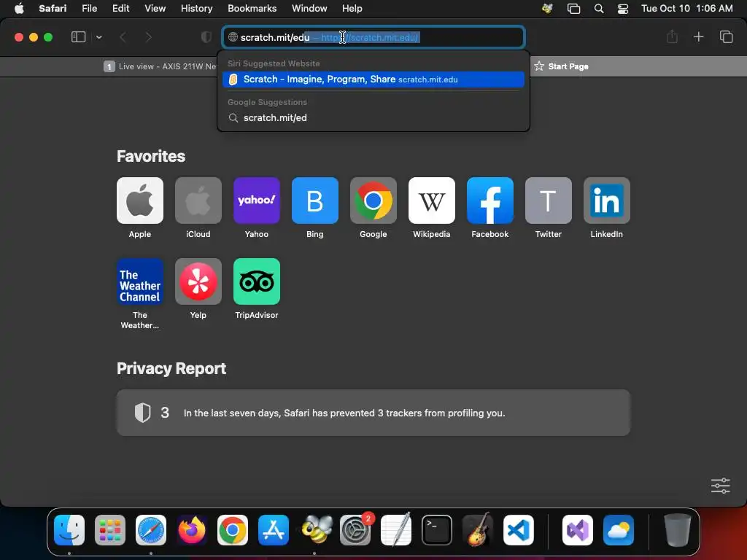Image resolution: width=747 pixels, height=560 pixels.
Task: Open Start Page customization settings sliders
Action: click(x=720, y=486)
